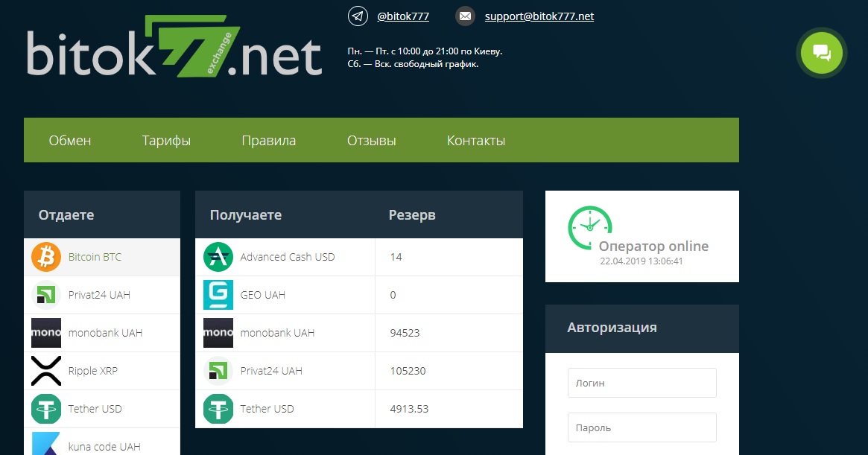Click the Tether icon in Получаете table
The height and width of the screenshot is (455, 868).
pos(218,409)
